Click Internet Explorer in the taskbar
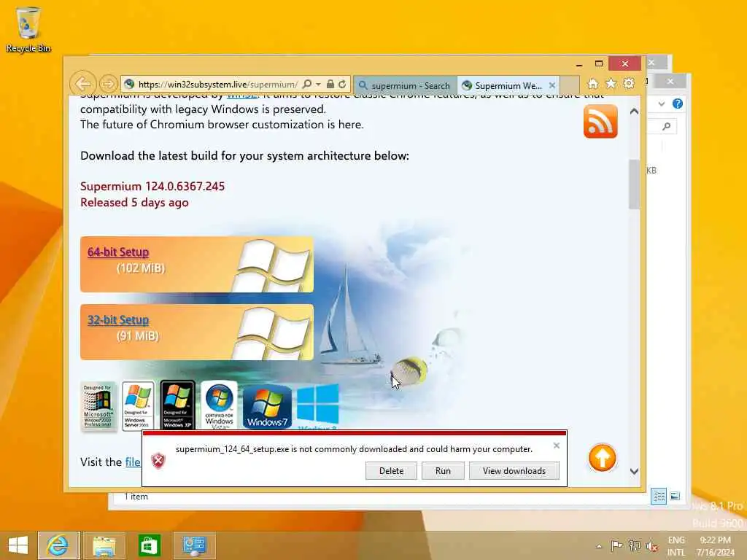 tap(57, 545)
